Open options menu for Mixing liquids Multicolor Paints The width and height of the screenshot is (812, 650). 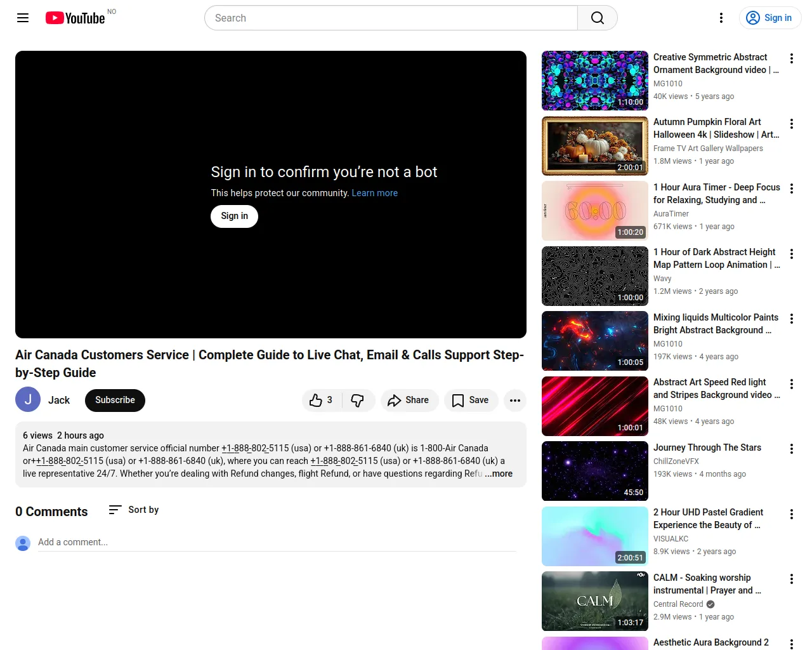(x=792, y=319)
